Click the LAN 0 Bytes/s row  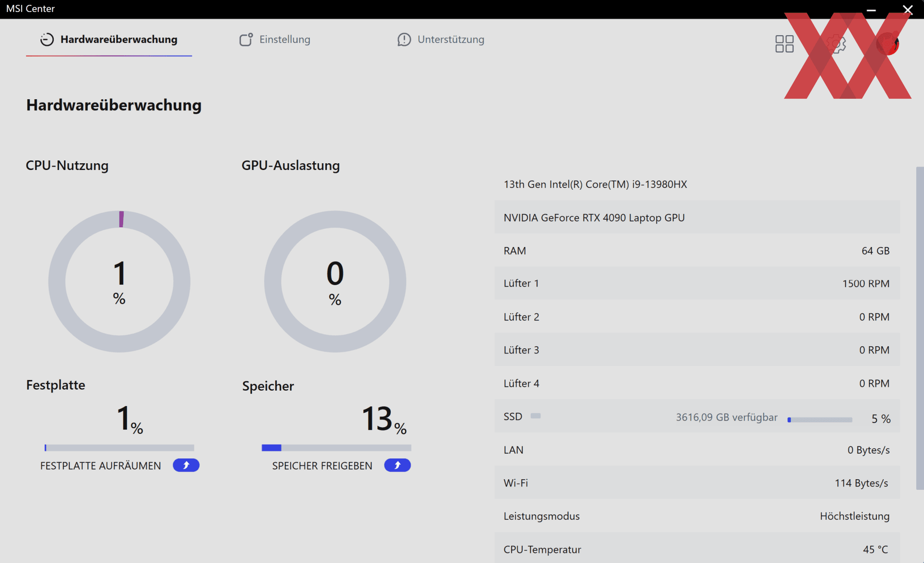coord(697,450)
